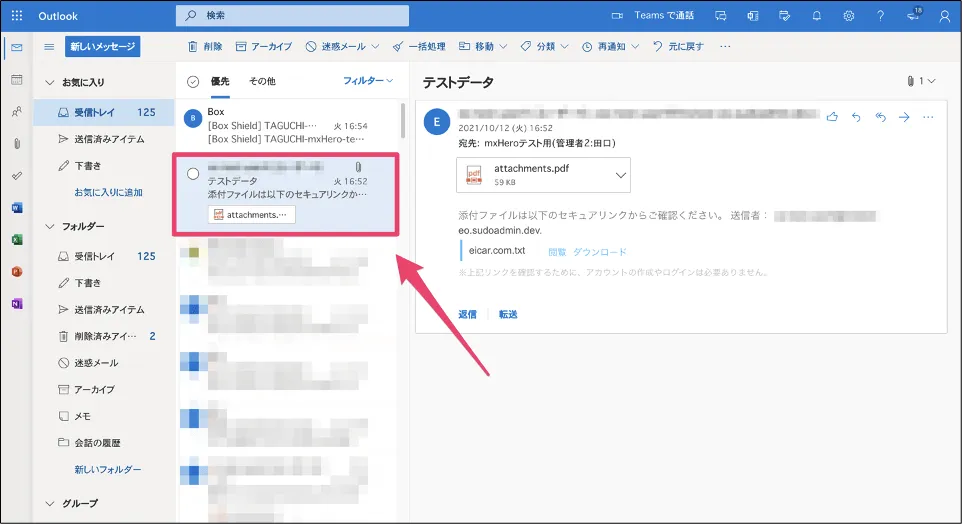This screenshot has height=524, width=962.
Task: Collapse the お気に入り section
Action: [50, 82]
